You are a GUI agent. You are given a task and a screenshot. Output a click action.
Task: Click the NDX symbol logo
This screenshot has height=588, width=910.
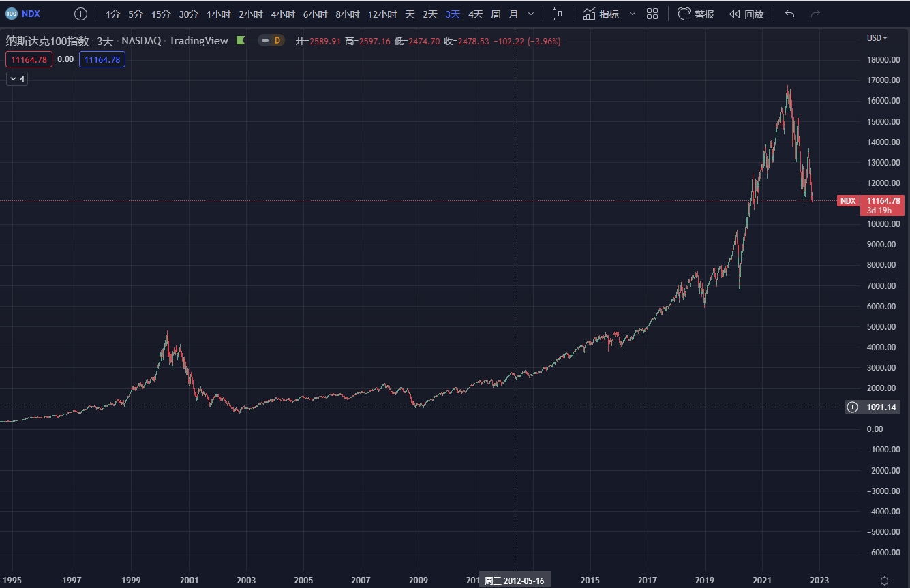tap(11, 14)
